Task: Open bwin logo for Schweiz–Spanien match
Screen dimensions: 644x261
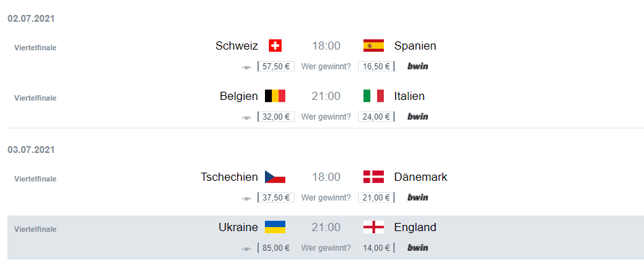Action: (418, 66)
